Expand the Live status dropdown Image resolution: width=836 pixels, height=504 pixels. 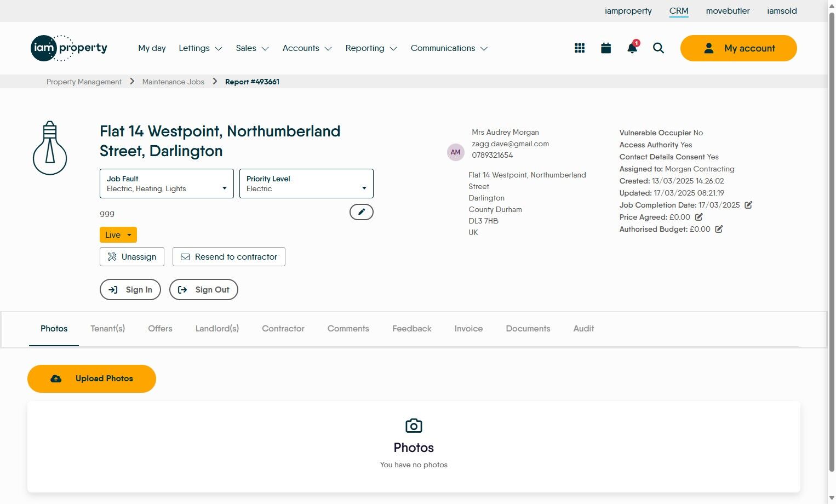pos(118,235)
